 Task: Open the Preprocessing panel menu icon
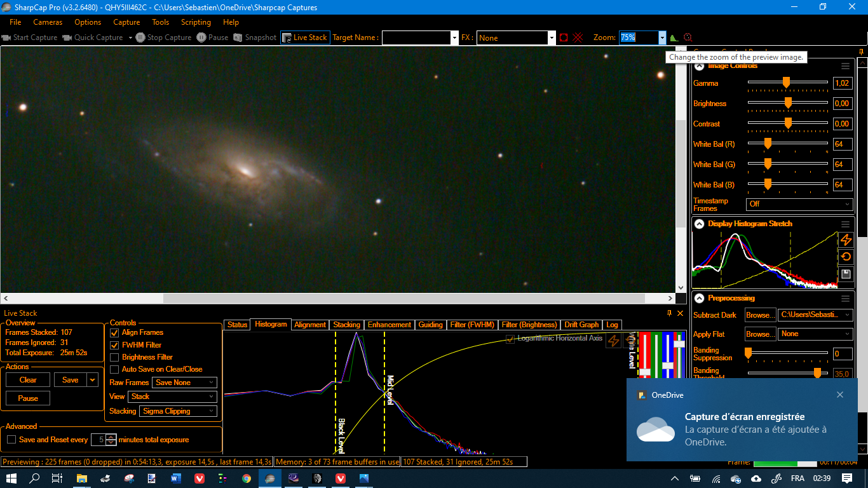click(x=845, y=298)
